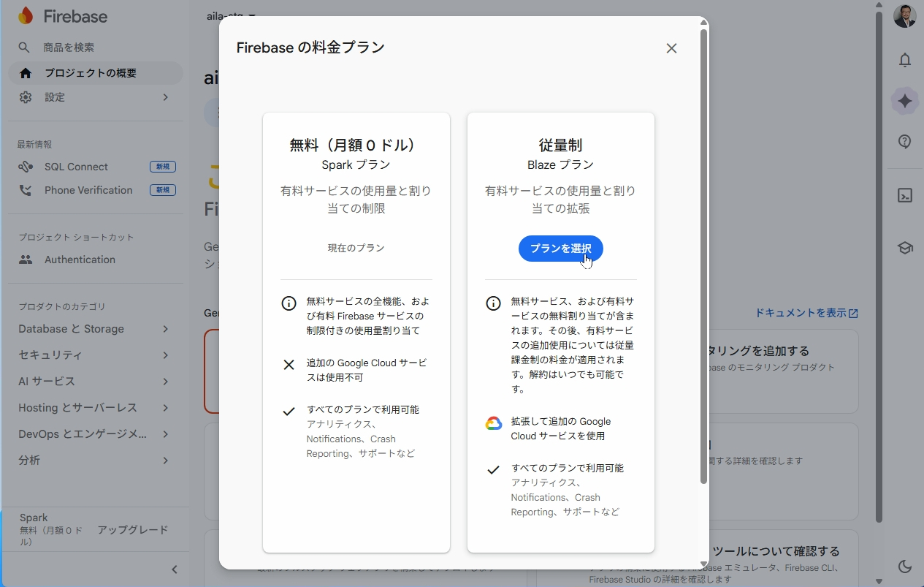Open プロジェクトの概要 in the sidebar
This screenshot has height=587, width=924.
click(96, 73)
